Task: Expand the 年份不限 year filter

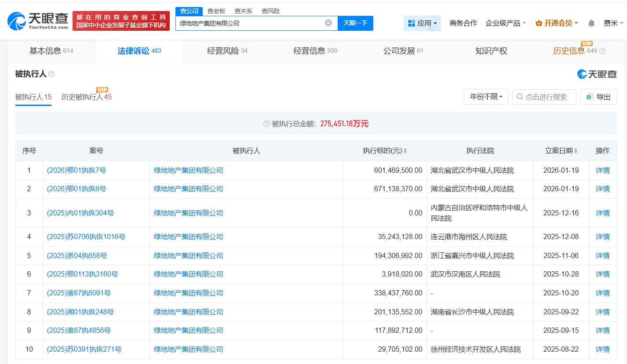Action: pos(486,97)
